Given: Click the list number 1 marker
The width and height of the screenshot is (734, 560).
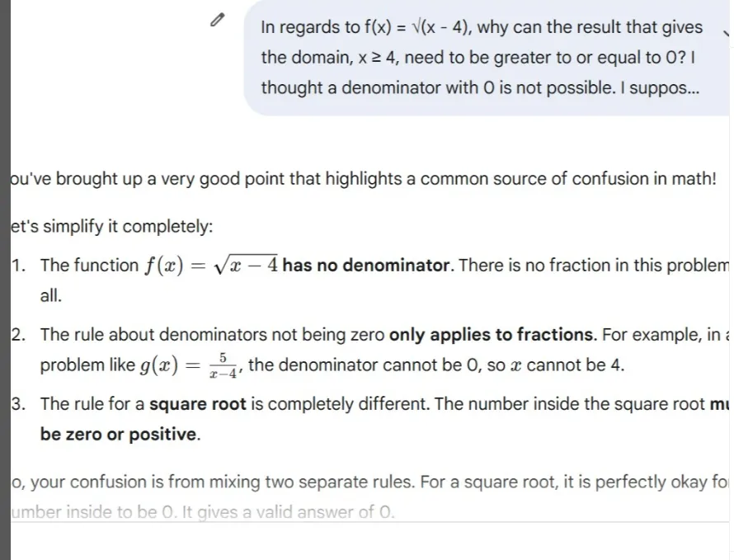Looking at the screenshot, I should 18,266.
